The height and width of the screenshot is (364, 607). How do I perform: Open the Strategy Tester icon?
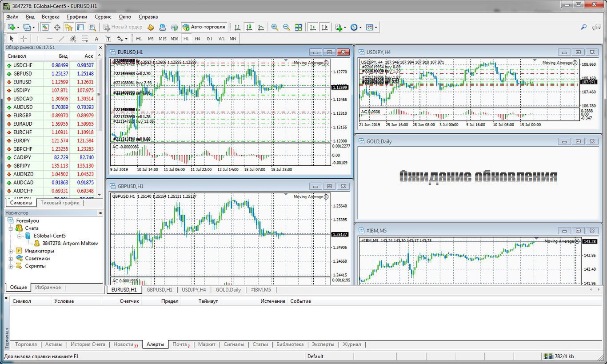[x=92, y=27]
